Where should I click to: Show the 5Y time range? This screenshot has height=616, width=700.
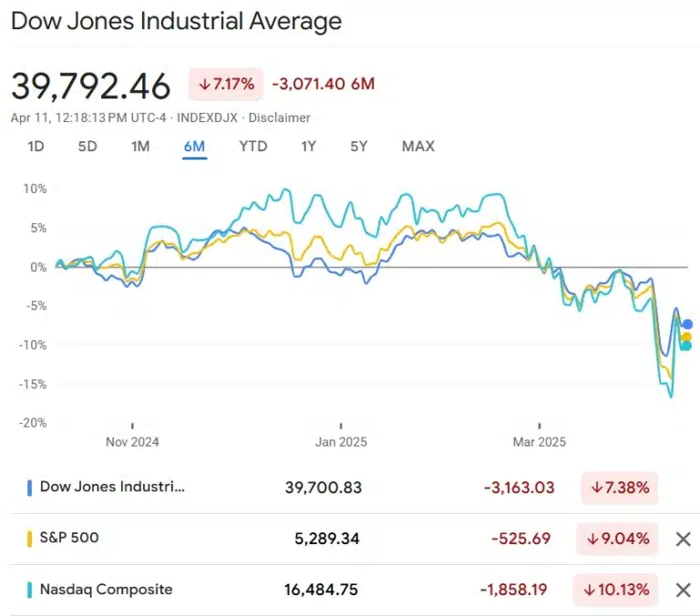(359, 146)
